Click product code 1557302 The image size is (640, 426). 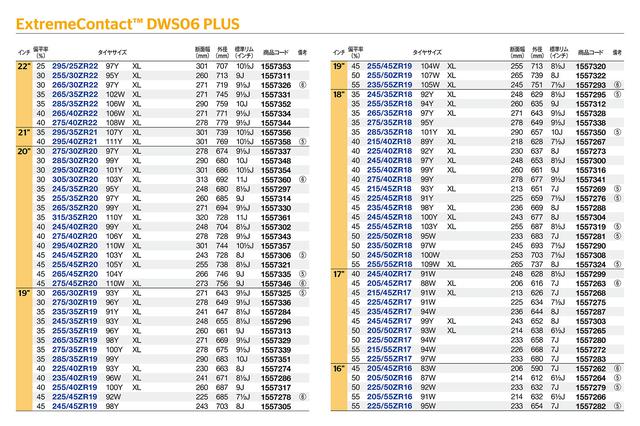pos(276,227)
